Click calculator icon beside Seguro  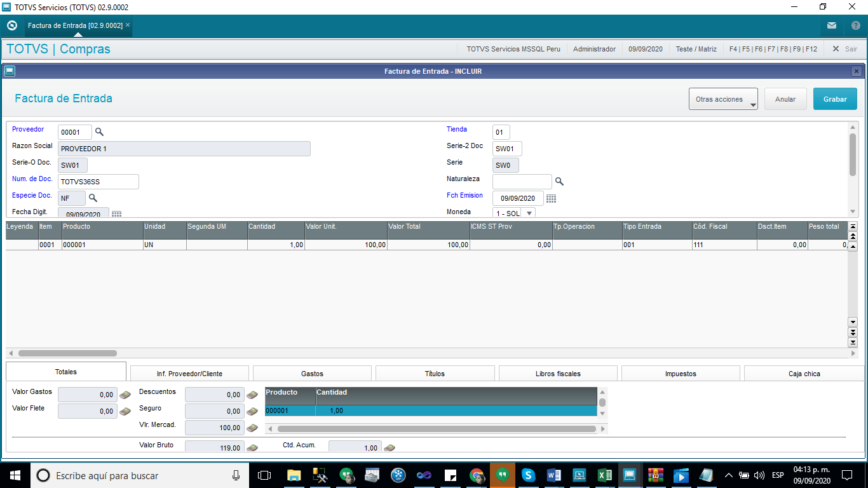pos(252,412)
